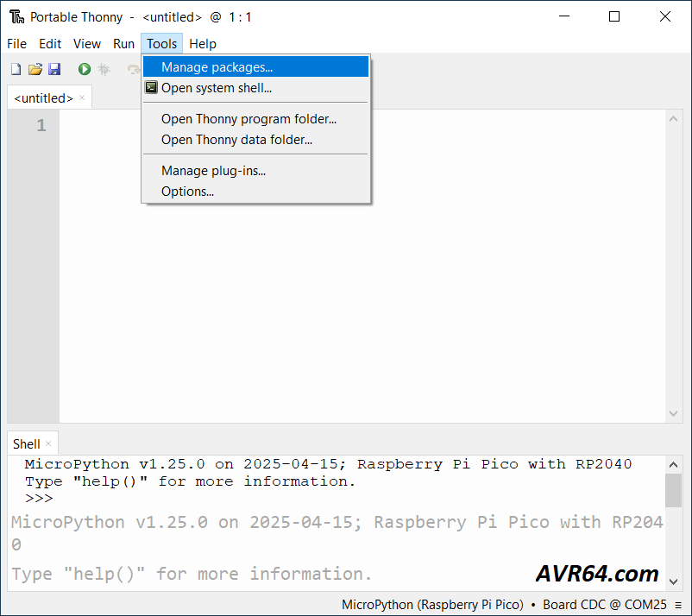The image size is (692, 616).
Task: Close the Shell panel tab
Action: tap(48, 443)
